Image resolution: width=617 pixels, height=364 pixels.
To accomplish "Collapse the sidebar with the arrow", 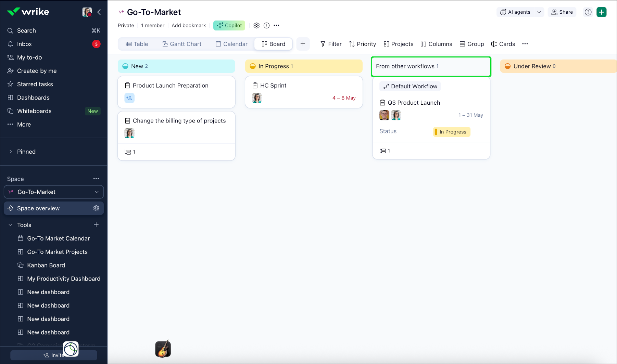I will click(99, 12).
